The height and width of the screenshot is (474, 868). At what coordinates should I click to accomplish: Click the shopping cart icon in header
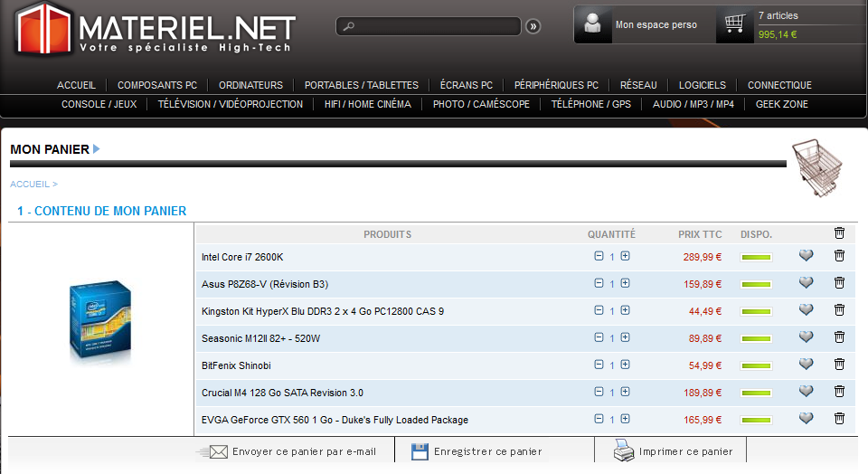735,24
